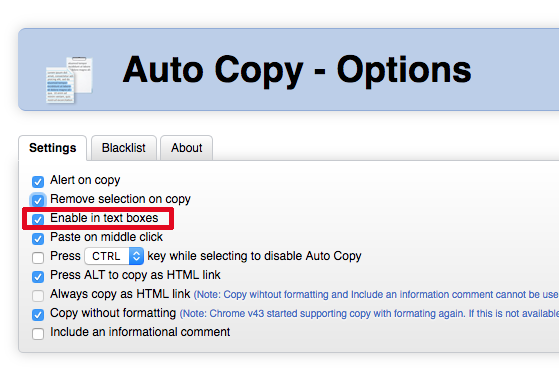Open the CTRL modifier key dropdown
Image resolution: width=559 pixels, height=379 pixels.
click(x=114, y=256)
